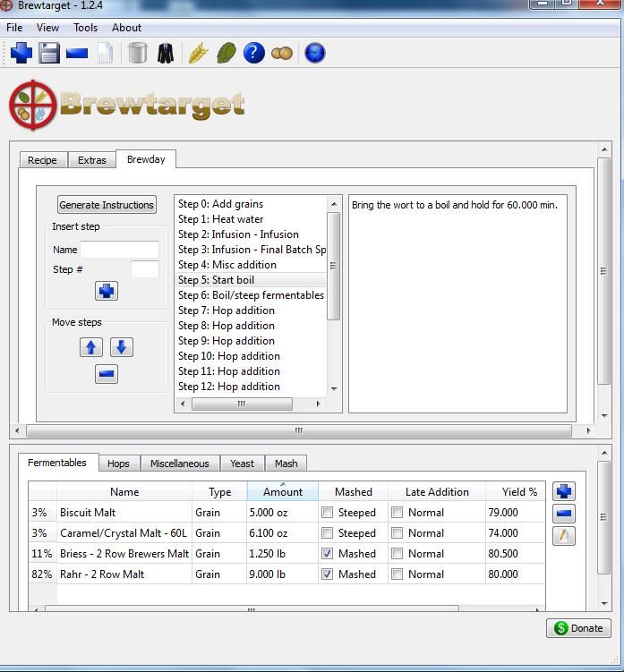The height and width of the screenshot is (672, 624).
Task: Open the Tools menu
Action: 85,28
